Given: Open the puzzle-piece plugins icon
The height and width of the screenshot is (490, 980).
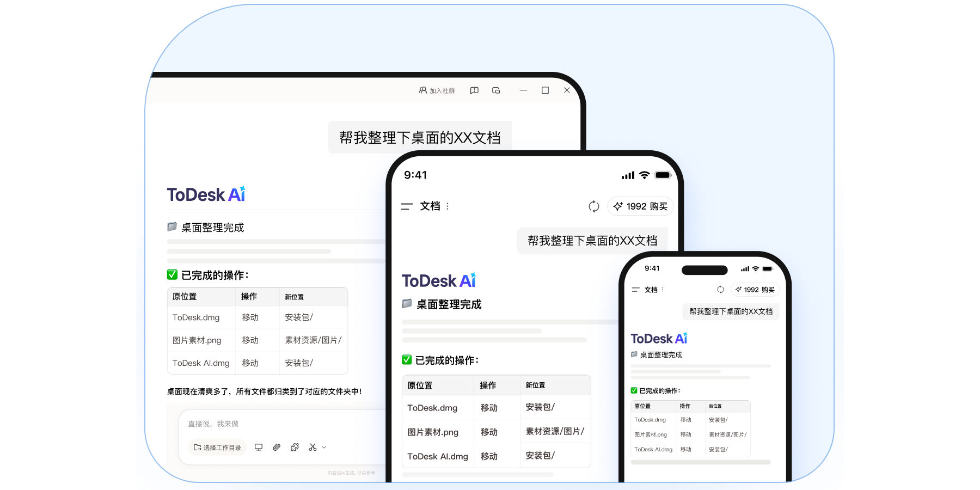Looking at the screenshot, I should pyautogui.click(x=295, y=448).
